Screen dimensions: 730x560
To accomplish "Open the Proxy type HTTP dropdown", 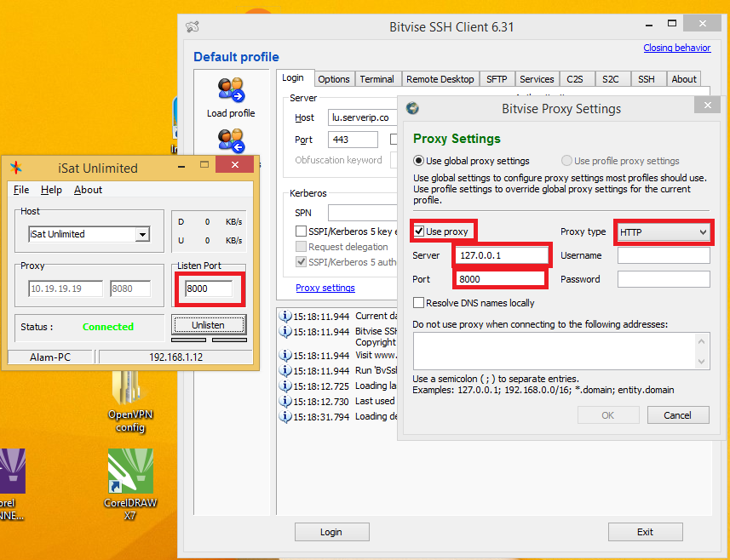I will click(x=664, y=231).
